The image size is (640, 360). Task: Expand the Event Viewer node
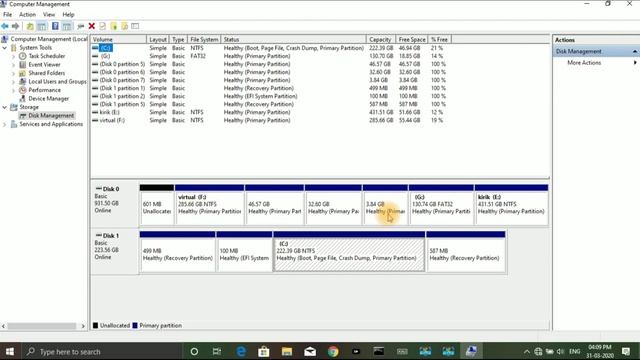(x=13, y=65)
